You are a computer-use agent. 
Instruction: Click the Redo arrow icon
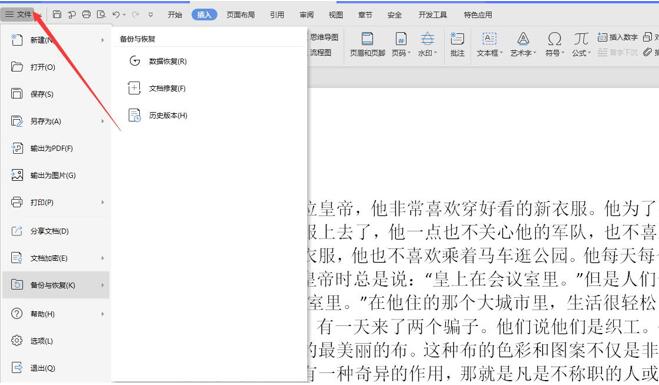click(x=135, y=14)
